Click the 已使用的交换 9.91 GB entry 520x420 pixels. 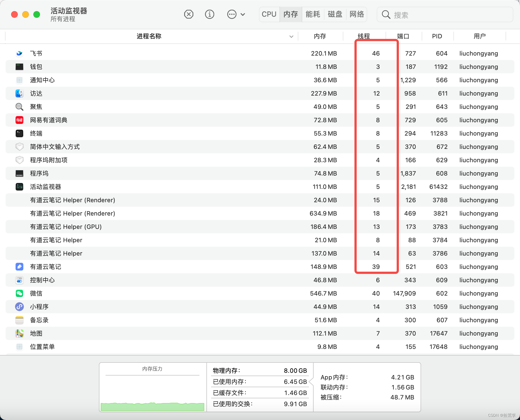(260, 404)
